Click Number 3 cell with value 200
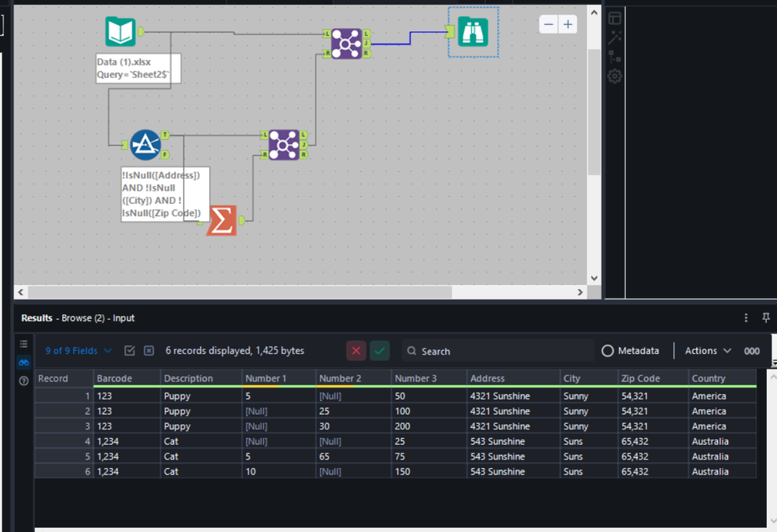The image size is (777, 532). (x=429, y=426)
